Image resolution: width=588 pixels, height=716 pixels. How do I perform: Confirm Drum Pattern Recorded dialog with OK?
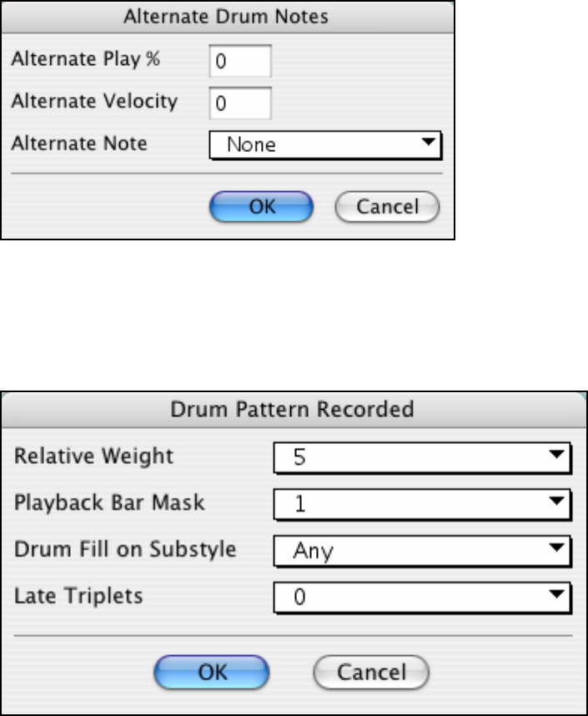(211, 672)
